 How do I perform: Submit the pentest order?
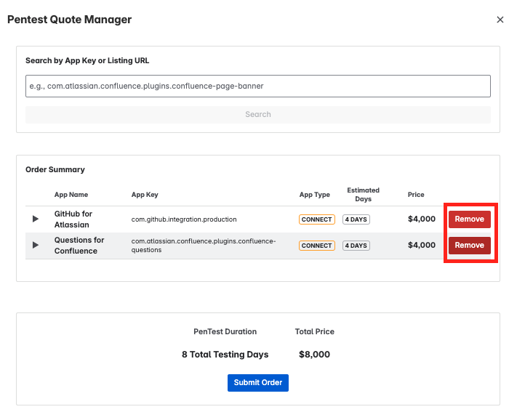coord(257,383)
